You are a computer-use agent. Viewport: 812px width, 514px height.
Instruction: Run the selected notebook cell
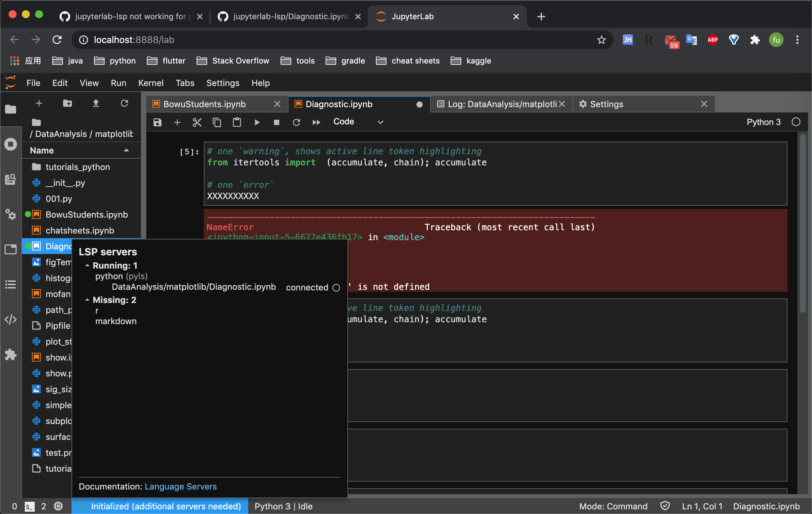point(257,122)
